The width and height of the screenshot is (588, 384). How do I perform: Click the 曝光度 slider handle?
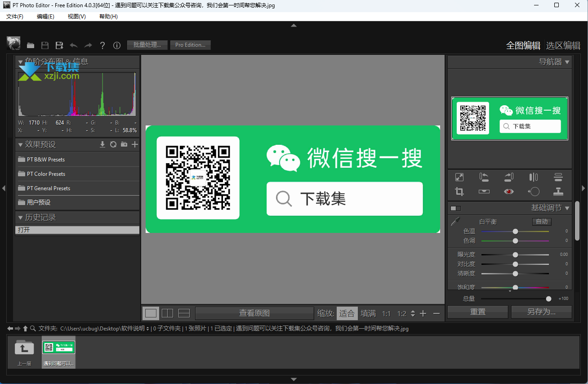[x=515, y=255]
